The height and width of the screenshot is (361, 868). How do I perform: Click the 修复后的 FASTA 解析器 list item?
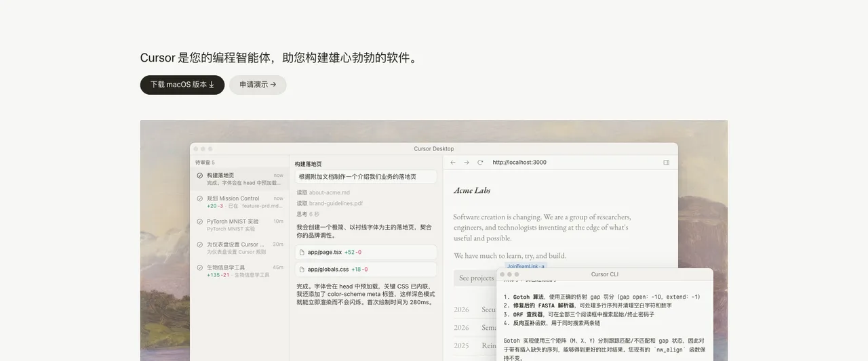588,305
